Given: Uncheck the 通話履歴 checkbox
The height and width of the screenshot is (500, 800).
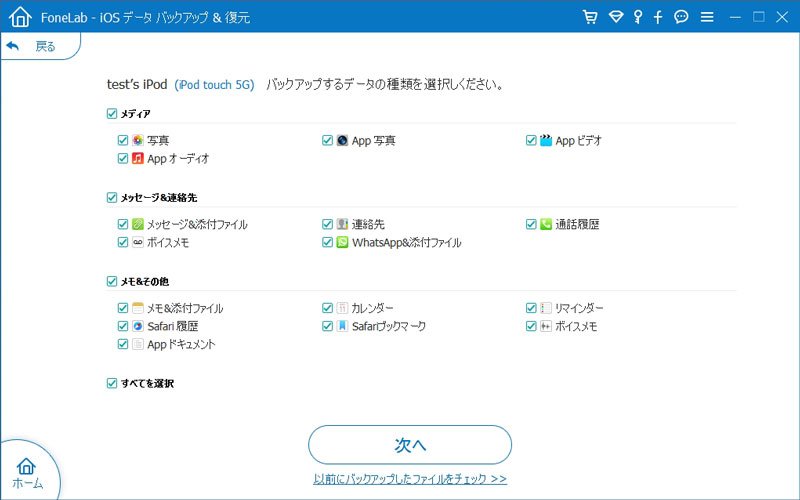Looking at the screenshot, I should pyautogui.click(x=531, y=224).
